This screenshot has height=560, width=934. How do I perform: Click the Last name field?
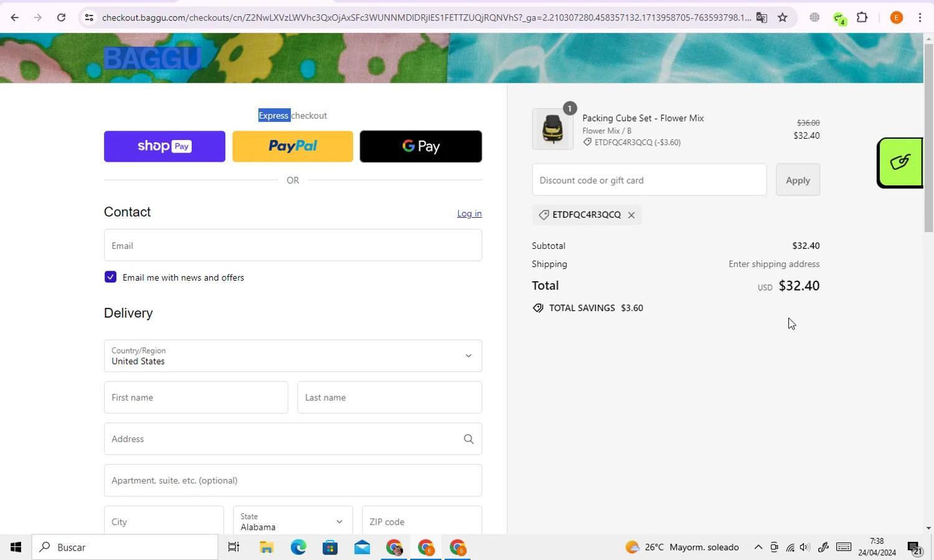click(x=390, y=398)
